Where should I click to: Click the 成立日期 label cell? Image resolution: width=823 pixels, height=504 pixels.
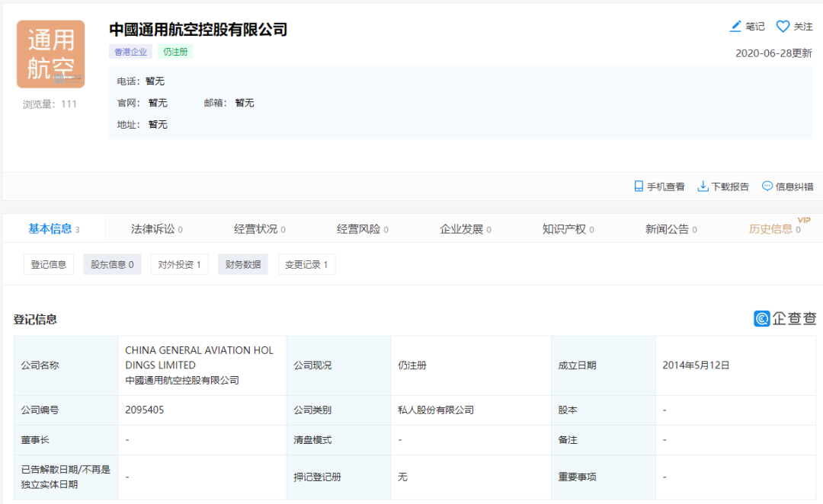point(603,365)
